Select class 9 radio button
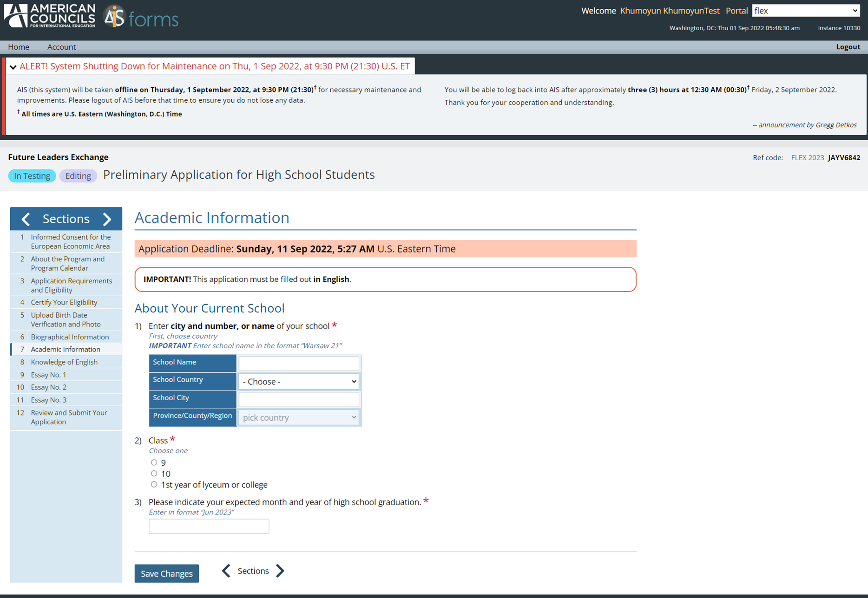 click(x=154, y=462)
